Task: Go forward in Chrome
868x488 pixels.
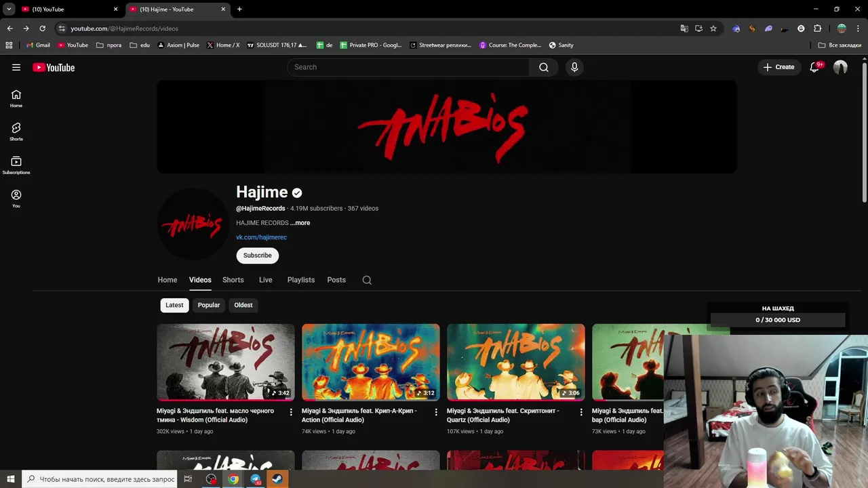Action: 26,28
